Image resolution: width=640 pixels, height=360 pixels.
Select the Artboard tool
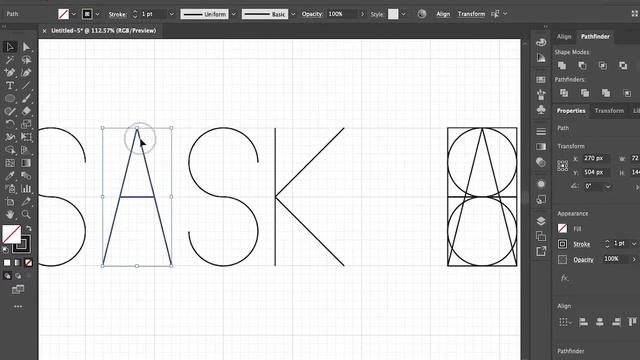[10, 202]
